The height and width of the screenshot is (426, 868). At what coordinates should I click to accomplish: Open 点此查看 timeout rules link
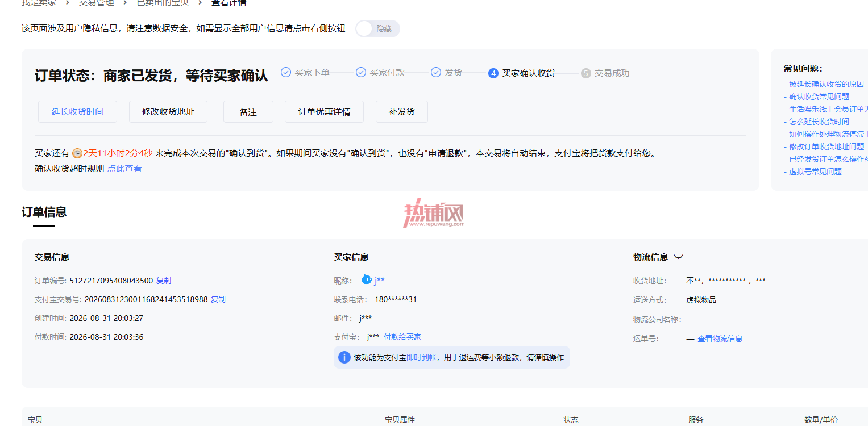pyautogui.click(x=124, y=169)
